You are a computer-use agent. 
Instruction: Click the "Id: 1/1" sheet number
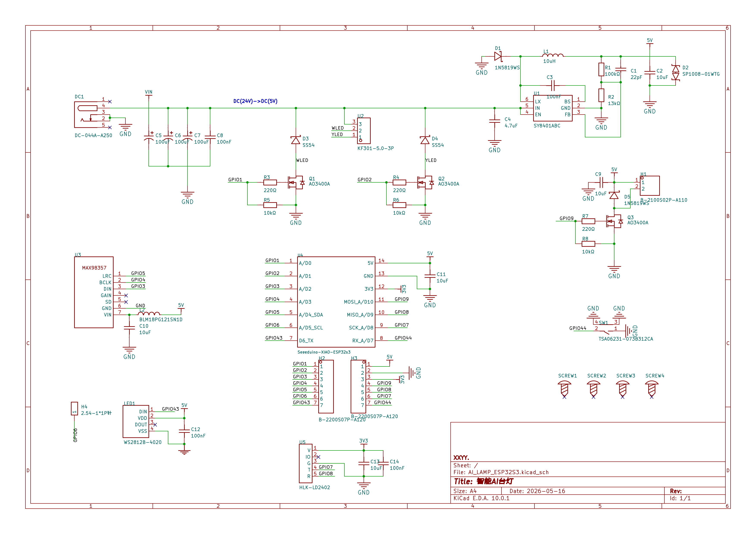pyautogui.click(x=680, y=498)
